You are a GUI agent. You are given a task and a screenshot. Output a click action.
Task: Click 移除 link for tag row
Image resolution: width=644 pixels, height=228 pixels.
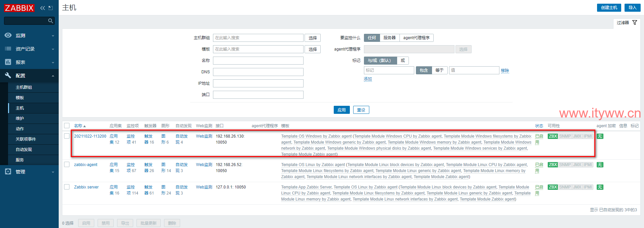505,71
